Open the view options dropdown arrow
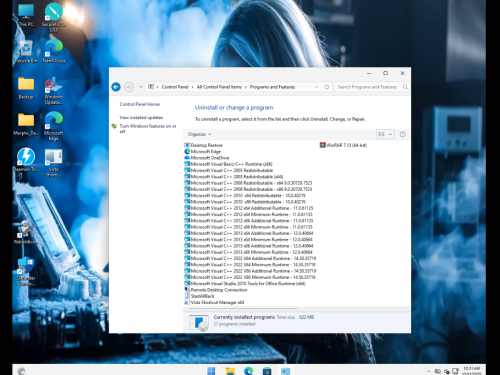The height and width of the screenshot is (375, 500). tap(390, 134)
